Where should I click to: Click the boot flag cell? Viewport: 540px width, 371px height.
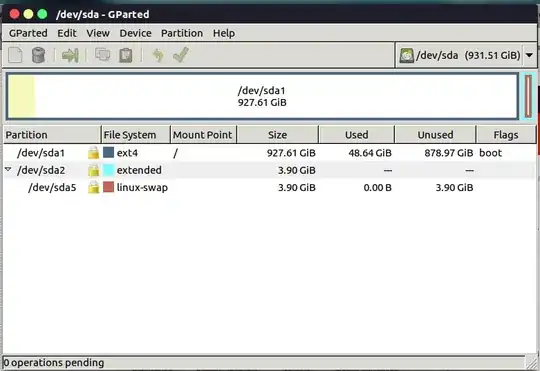tap(491, 153)
